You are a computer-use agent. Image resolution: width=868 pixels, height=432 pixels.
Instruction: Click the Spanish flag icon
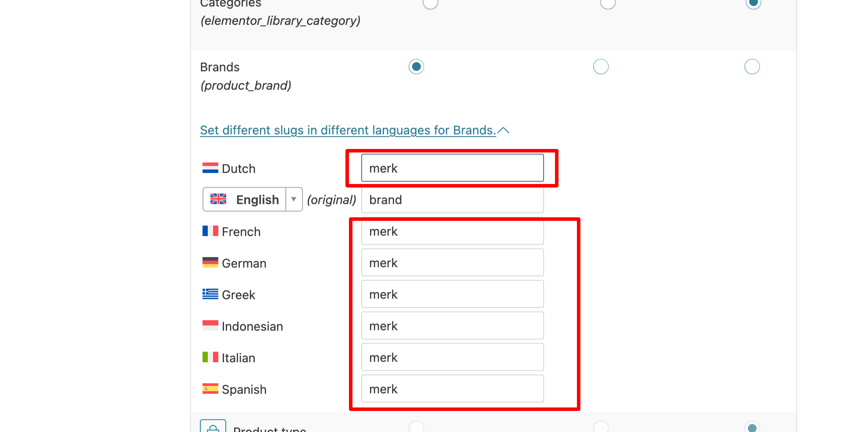[210, 389]
